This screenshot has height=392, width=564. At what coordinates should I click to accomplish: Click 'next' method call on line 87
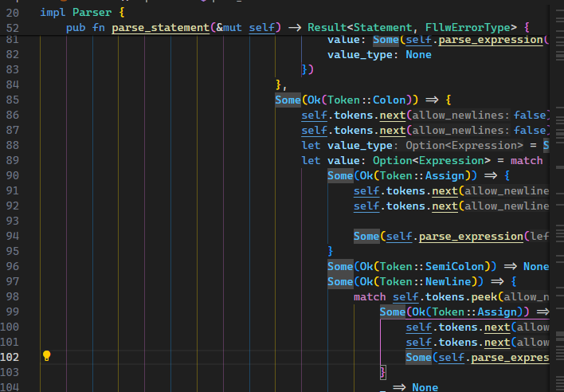pos(393,131)
